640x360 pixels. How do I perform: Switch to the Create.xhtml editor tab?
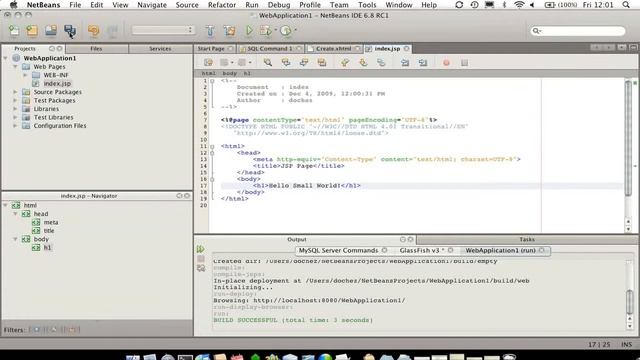coord(333,49)
